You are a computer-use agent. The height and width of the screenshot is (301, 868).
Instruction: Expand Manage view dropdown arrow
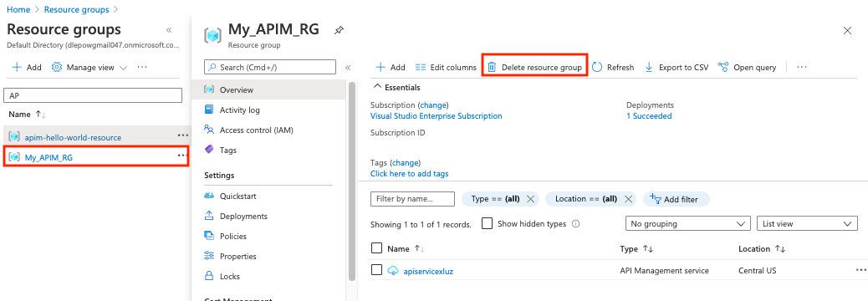123,68
